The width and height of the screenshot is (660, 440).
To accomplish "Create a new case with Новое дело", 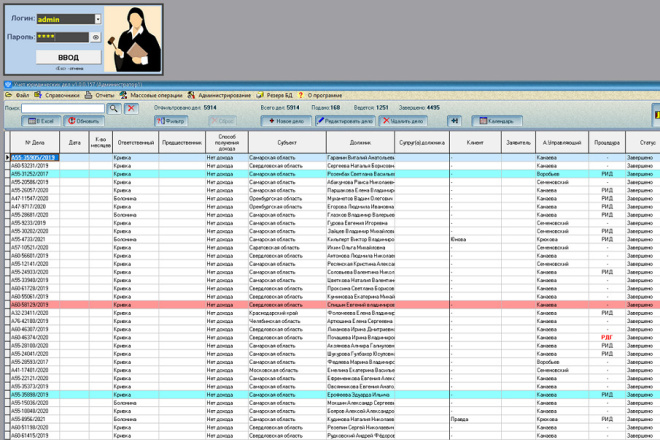I will pos(286,121).
